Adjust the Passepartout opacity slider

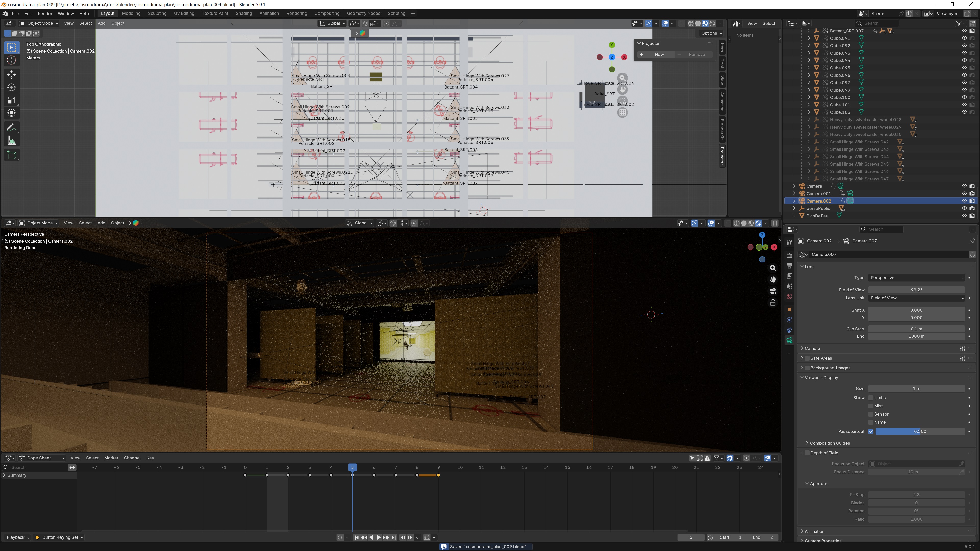coord(920,432)
